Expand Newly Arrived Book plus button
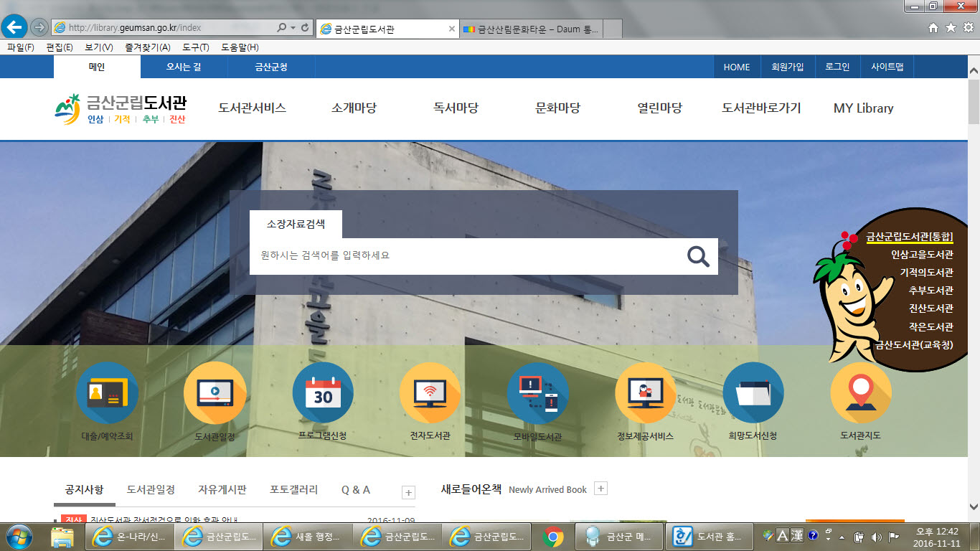The width and height of the screenshot is (980, 551). point(601,489)
